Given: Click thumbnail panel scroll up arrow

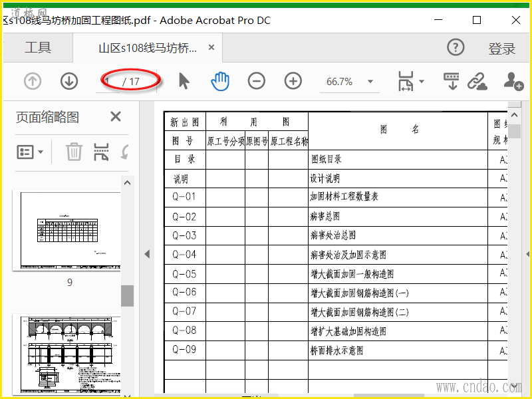Looking at the screenshot, I should pyautogui.click(x=127, y=183).
